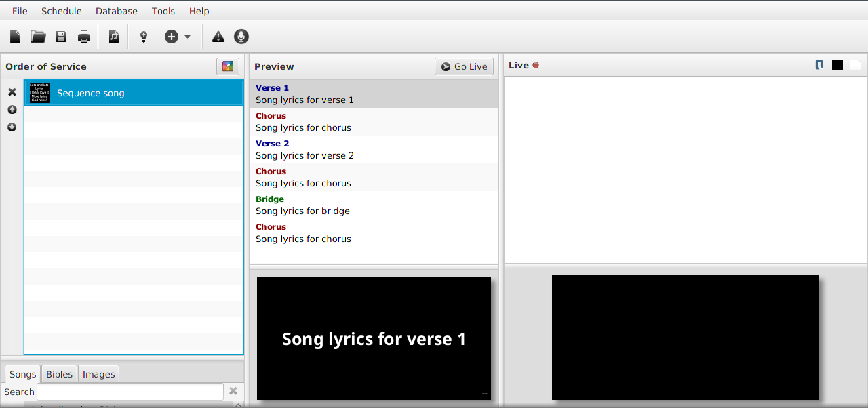This screenshot has height=408, width=868.
Task: Create a new song with the music note icon
Action: click(114, 37)
